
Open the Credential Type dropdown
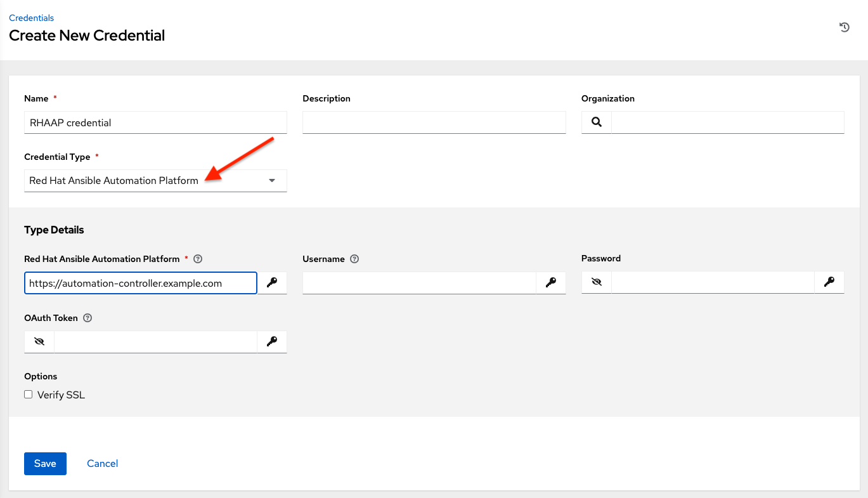pos(271,180)
